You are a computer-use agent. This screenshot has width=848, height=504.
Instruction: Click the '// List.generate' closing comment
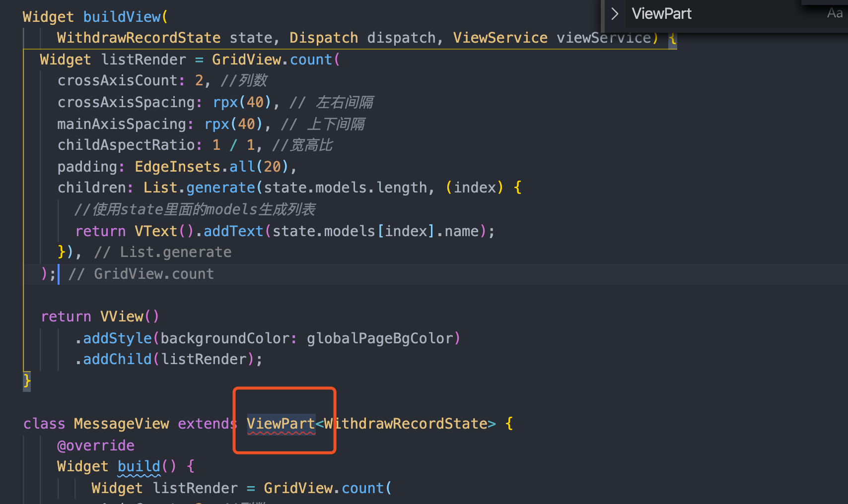[163, 252]
